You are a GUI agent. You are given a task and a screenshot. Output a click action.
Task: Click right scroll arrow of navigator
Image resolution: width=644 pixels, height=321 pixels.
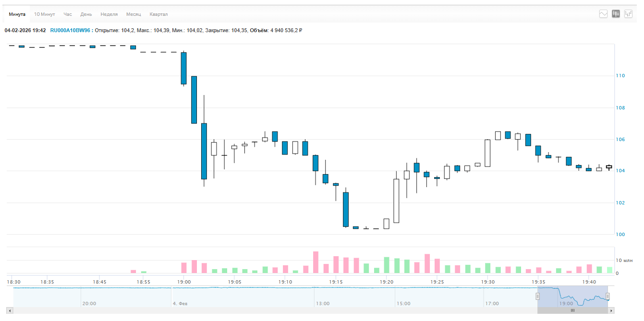click(611, 311)
